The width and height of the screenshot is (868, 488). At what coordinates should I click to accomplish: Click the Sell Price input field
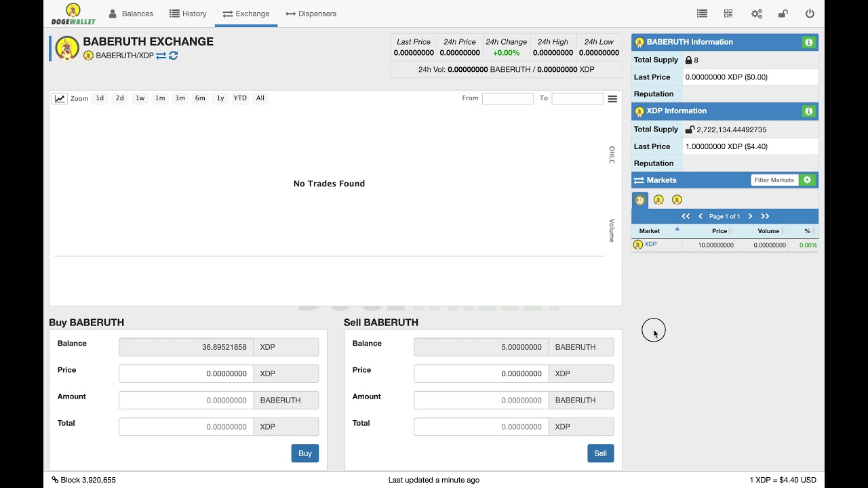(x=481, y=373)
